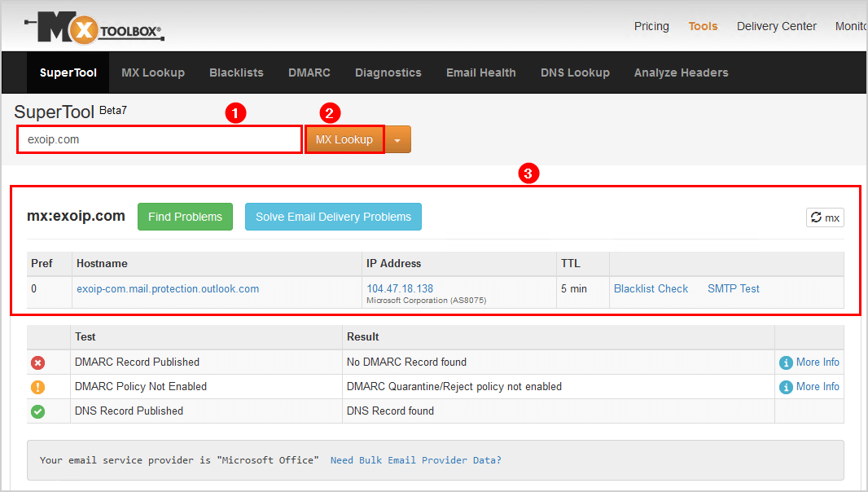Click the SuperTool Beta7 page title

tap(70, 112)
